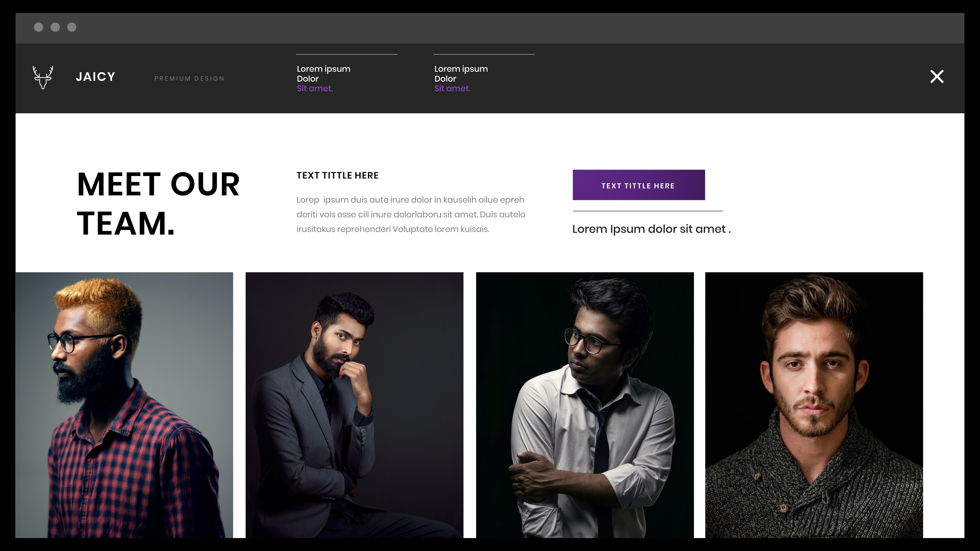Open photo of man with orange hair

(x=124, y=405)
